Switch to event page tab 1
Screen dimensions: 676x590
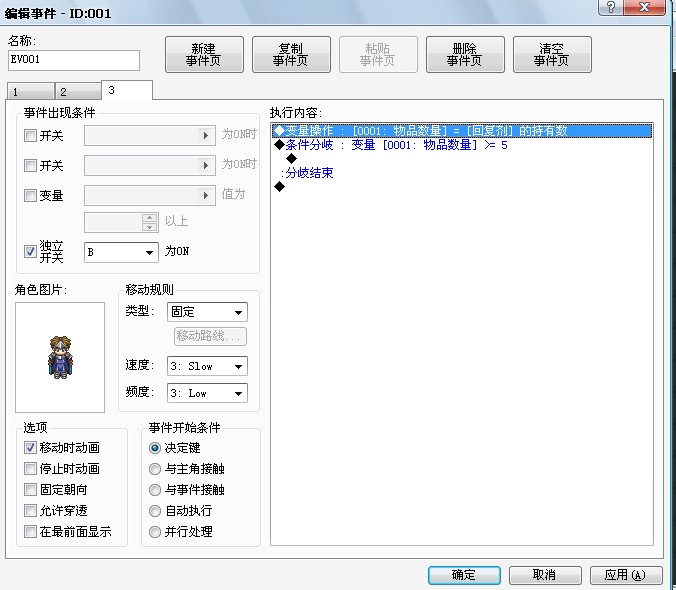[30, 91]
